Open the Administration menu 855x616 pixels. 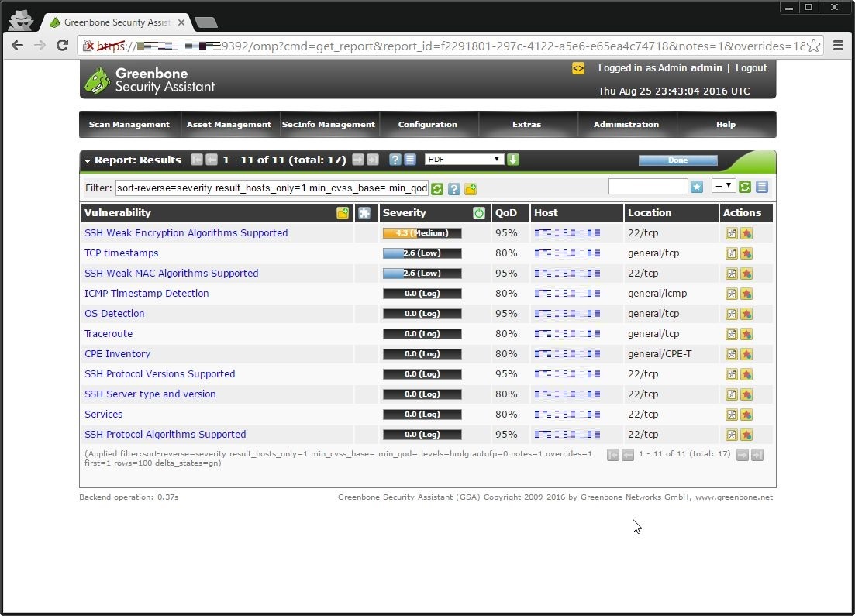tap(626, 124)
